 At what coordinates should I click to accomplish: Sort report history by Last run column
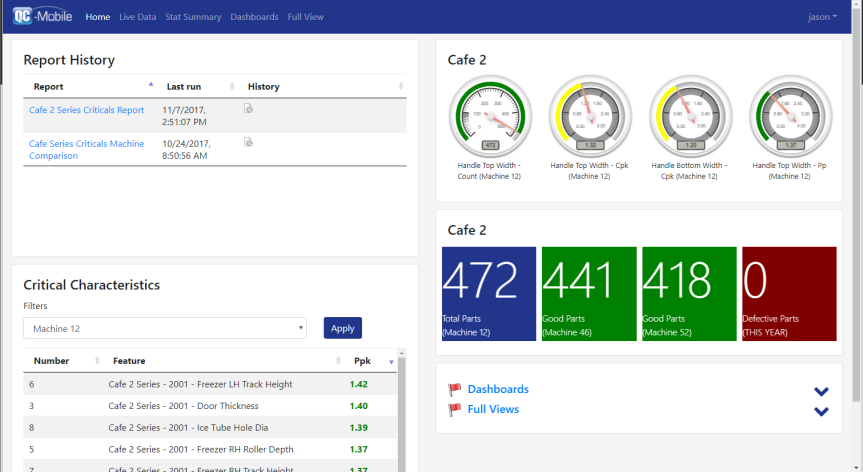[186, 87]
